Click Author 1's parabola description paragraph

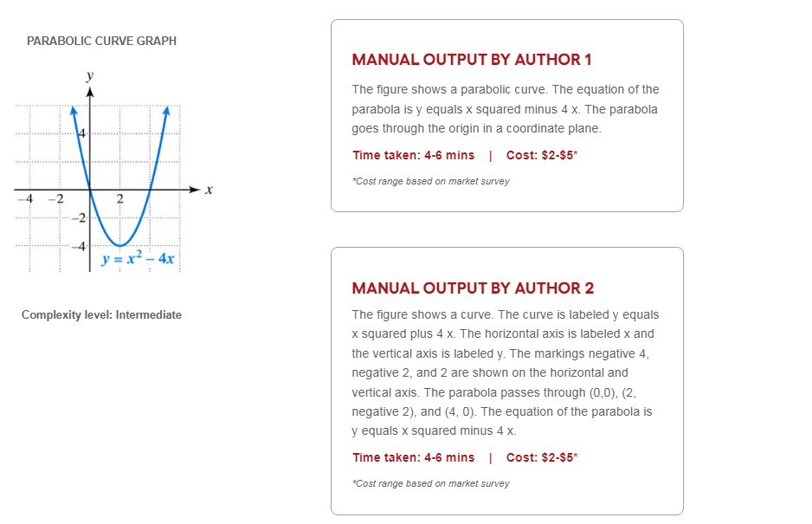pos(506,109)
